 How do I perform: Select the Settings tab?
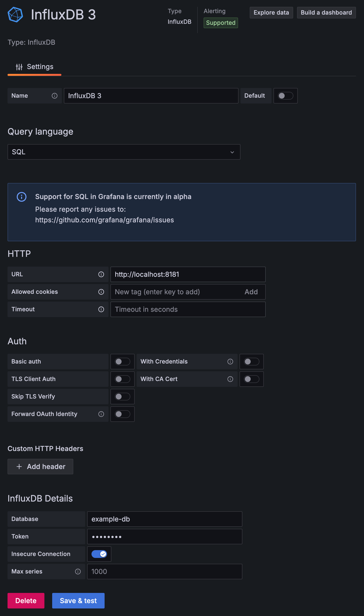click(x=35, y=67)
